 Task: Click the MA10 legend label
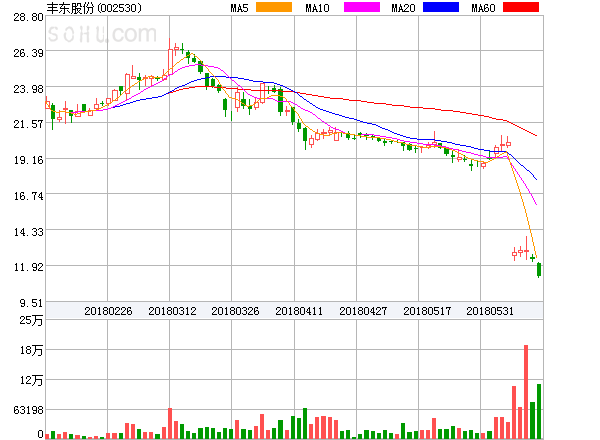click(x=317, y=8)
